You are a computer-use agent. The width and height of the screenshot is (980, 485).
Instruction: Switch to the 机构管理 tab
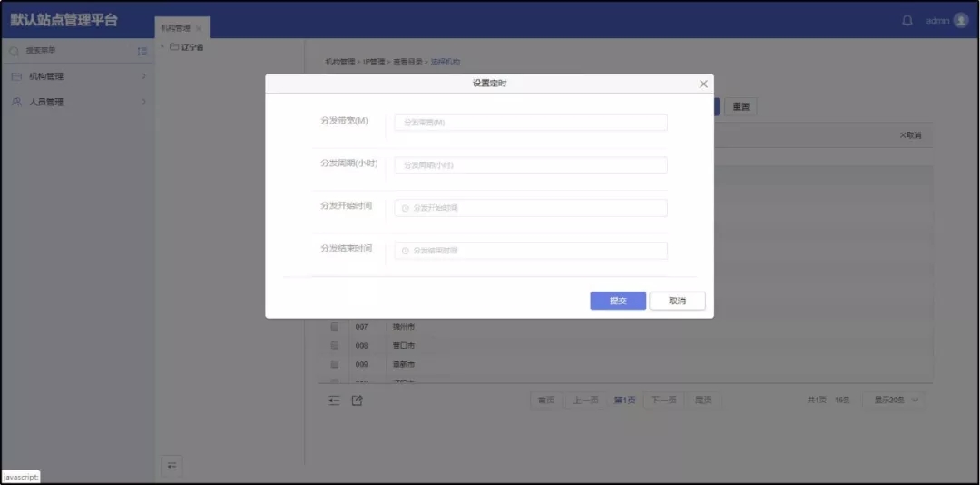tap(176, 28)
